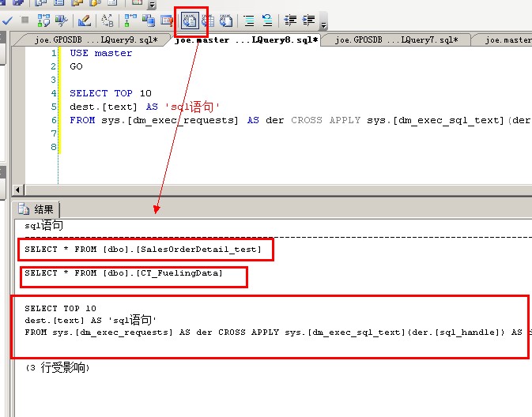Click line number 3 in the editor

[54, 80]
